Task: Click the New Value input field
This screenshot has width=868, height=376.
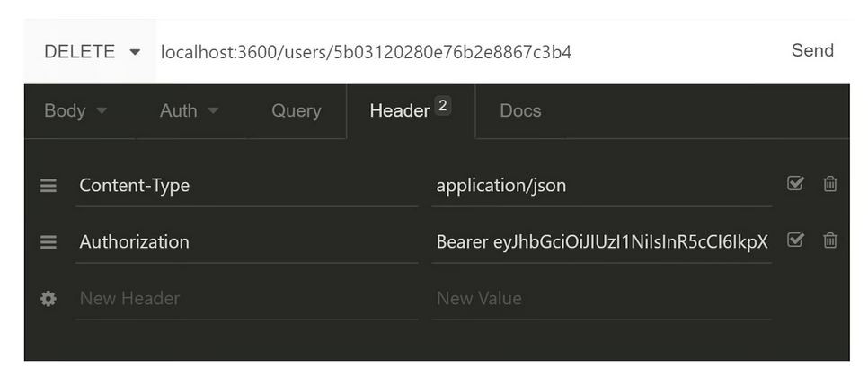Action: pyautogui.click(x=600, y=299)
